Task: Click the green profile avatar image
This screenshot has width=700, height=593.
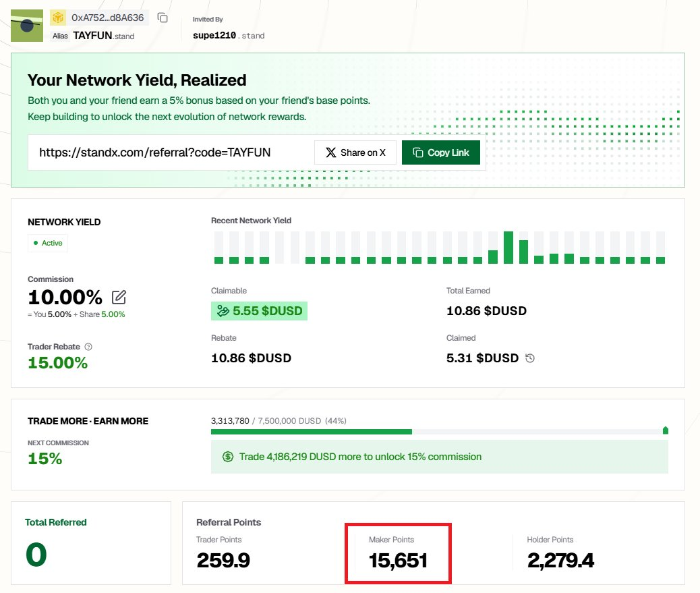Action: 27,26
